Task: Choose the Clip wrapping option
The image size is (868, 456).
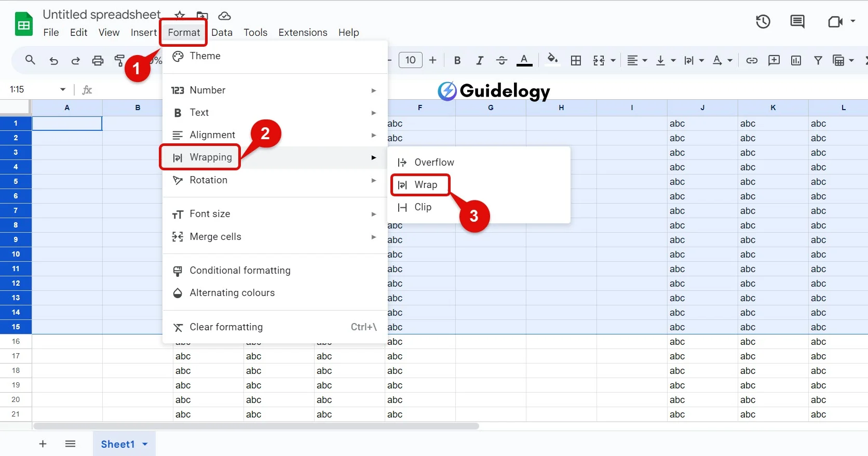Action: [480, 207]
